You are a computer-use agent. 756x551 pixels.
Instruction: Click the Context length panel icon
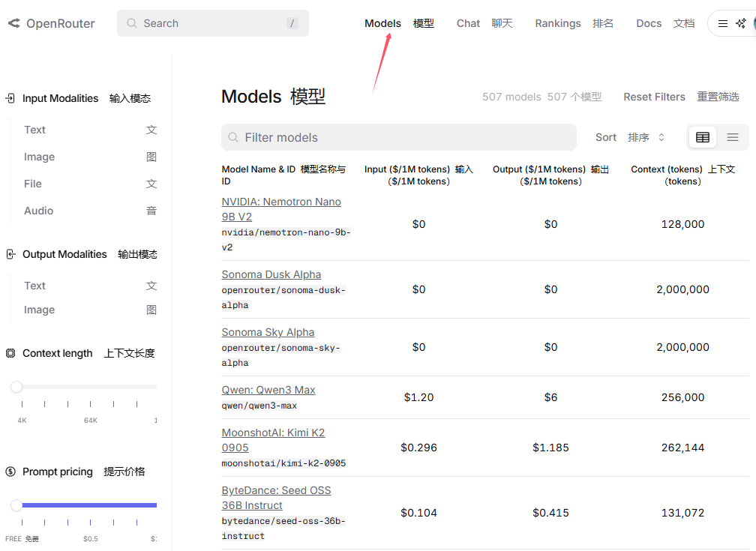tap(10, 352)
